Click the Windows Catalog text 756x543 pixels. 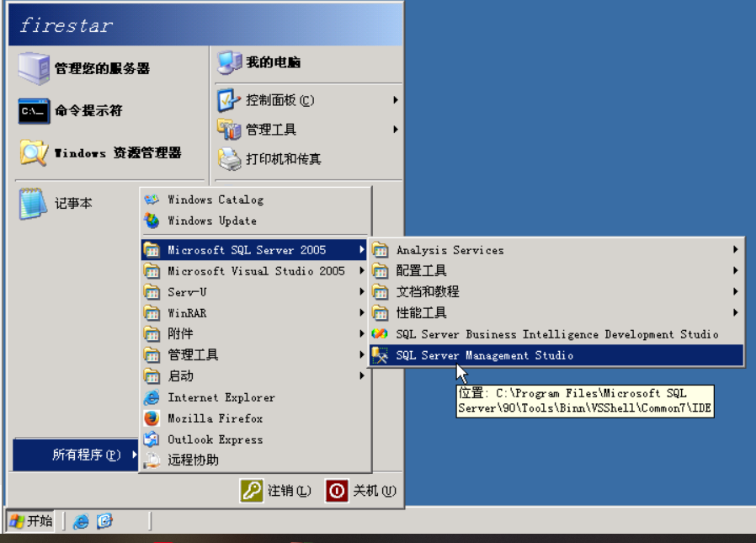pos(216,200)
